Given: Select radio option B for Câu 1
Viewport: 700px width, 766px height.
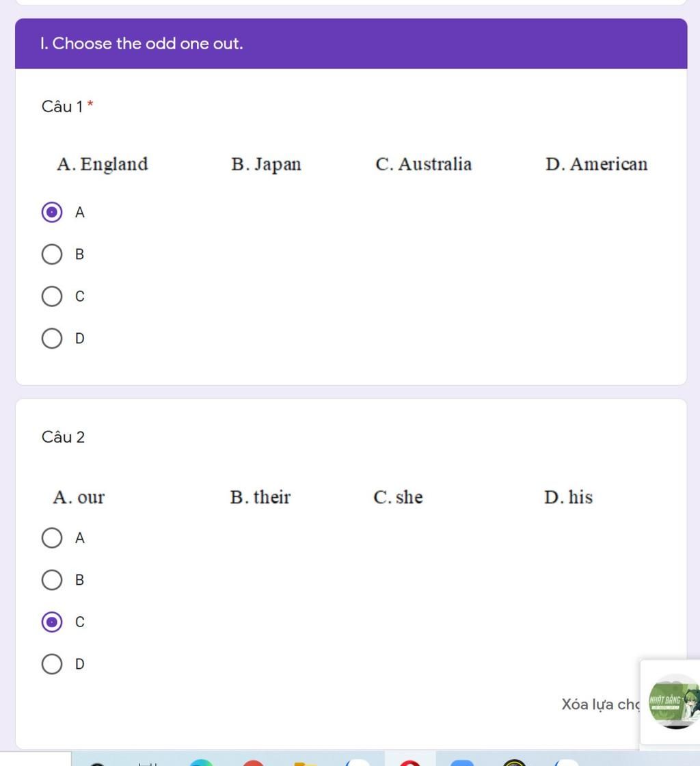Looking at the screenshot, I should [x=52, y=254].
